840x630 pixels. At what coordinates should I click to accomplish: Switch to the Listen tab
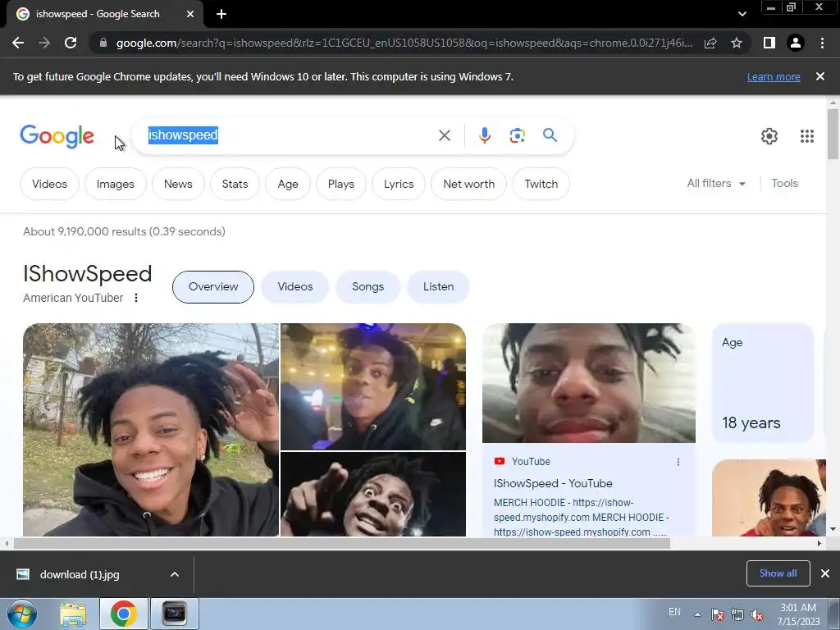click(x=438, y=286)
